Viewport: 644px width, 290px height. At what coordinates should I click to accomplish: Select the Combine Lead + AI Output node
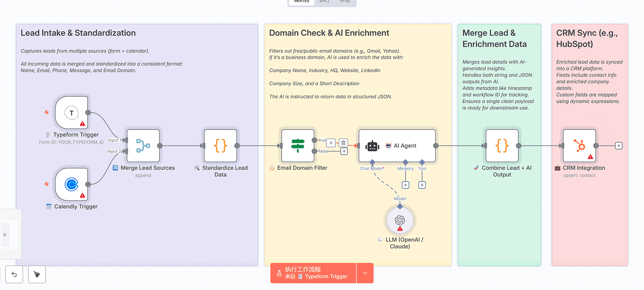tap(502, 146)
